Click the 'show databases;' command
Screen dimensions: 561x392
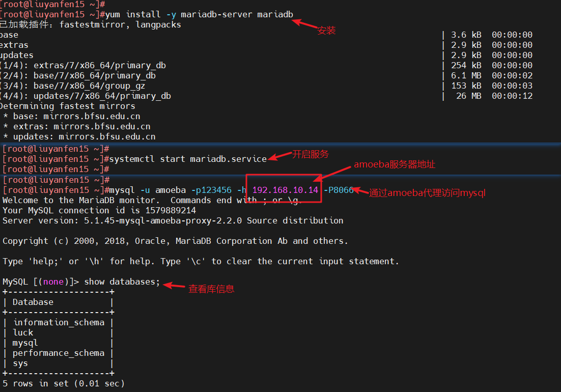(122, 282)
